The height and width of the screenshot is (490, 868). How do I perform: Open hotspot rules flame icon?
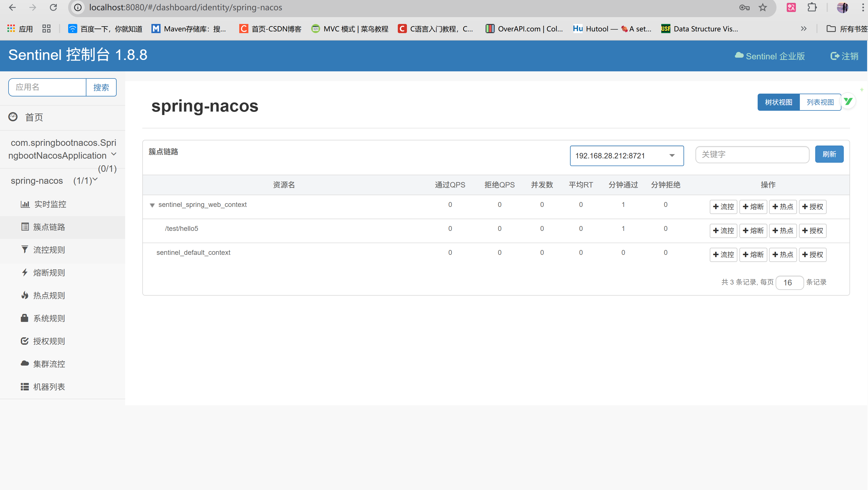click(x=25, y=295)
